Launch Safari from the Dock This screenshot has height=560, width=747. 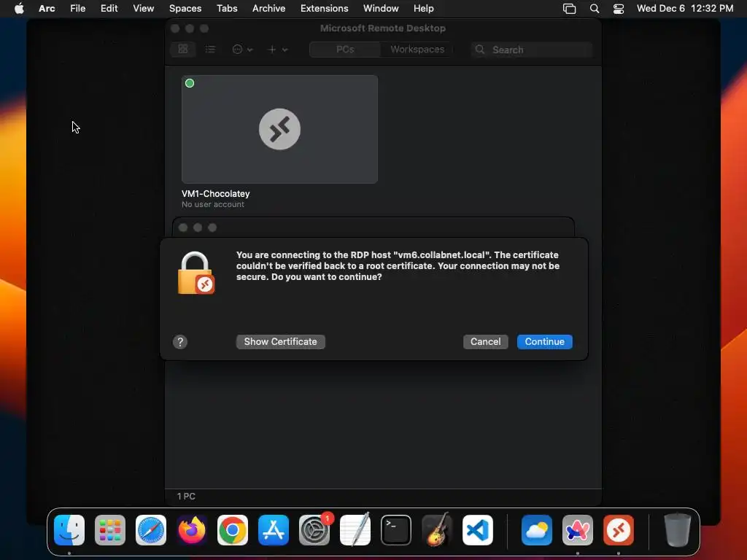[151, 530]
